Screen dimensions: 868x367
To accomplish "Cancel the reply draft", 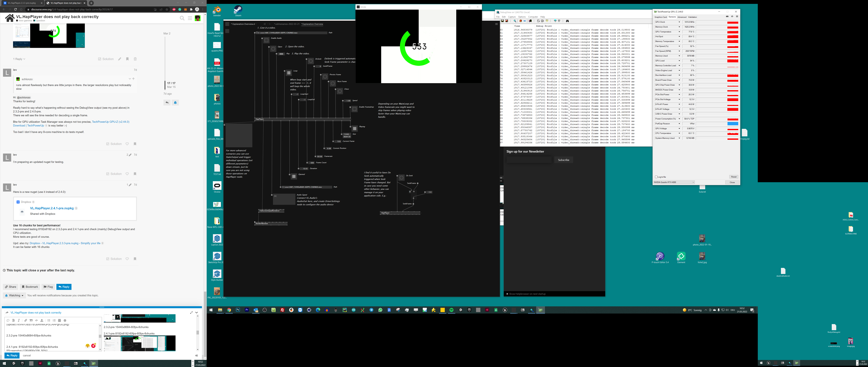I will point(27,356).
